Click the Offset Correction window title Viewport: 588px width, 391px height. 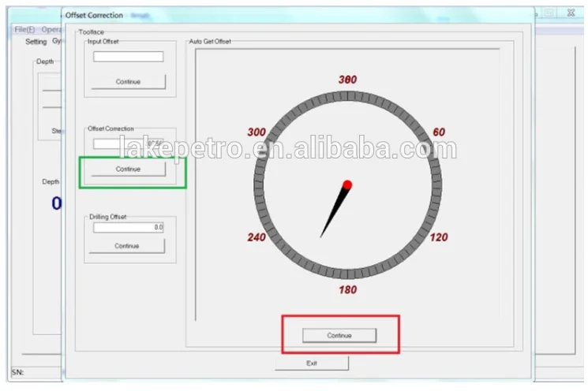tap(94, 15)
